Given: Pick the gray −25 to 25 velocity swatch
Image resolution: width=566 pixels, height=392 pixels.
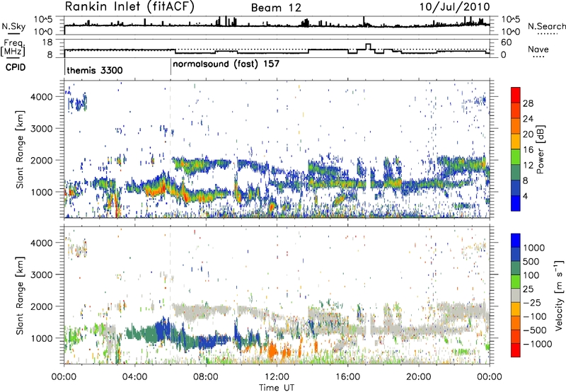Looking at the screenshot, I should (516, 296).
